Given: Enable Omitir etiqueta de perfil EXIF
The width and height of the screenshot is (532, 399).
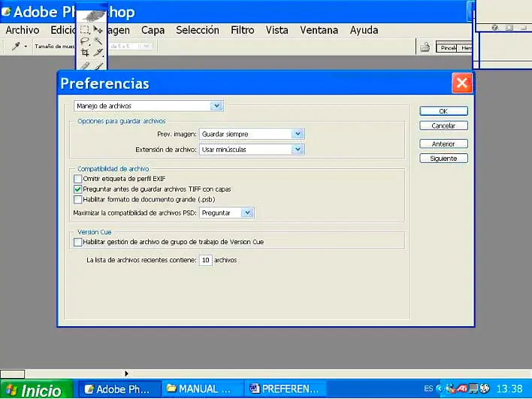Looking at the screenshot, I should pyautogui.click(x=77, y=179).
